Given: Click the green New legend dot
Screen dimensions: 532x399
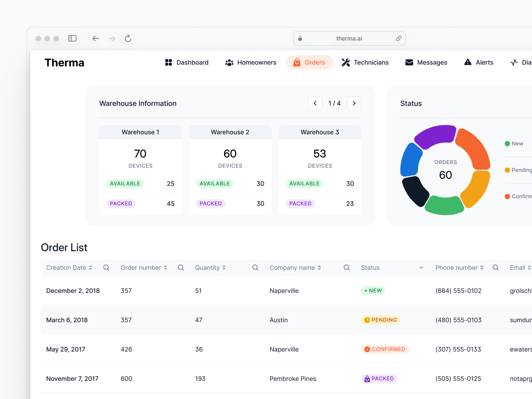Looking at the screenshot, I should coord(507,143).
